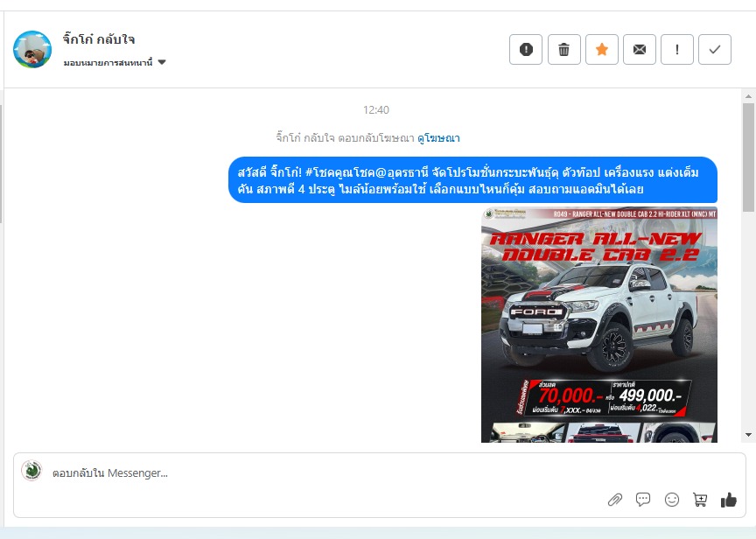Click the chat scrollbar down arrow
This screenshot has height=539, width=756.
pos(748,434)
